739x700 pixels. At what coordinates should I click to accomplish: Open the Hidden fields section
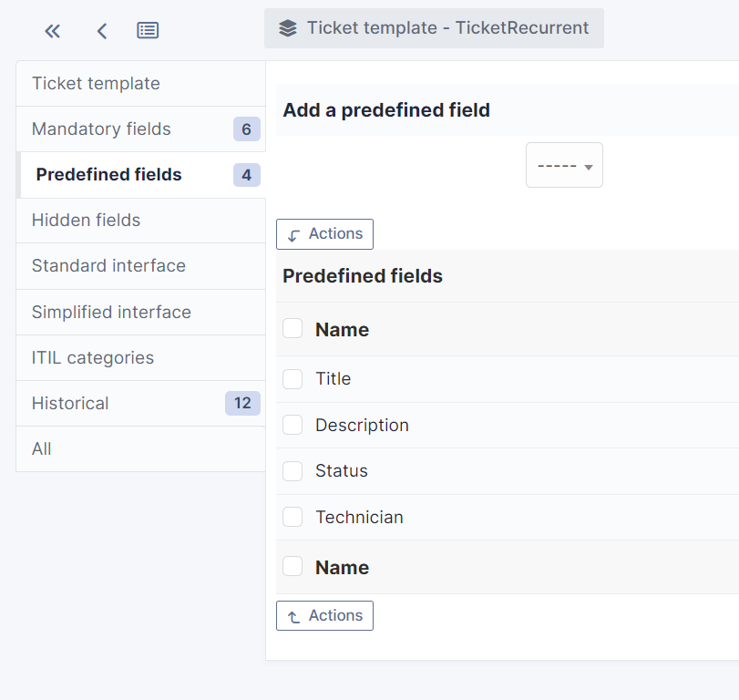coord(86,220)
